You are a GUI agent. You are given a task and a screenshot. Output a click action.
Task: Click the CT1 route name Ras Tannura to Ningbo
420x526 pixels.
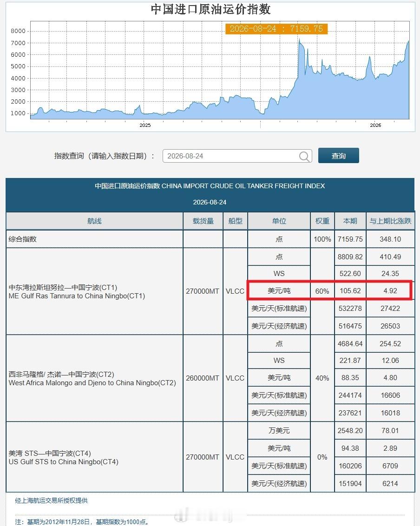77,291
